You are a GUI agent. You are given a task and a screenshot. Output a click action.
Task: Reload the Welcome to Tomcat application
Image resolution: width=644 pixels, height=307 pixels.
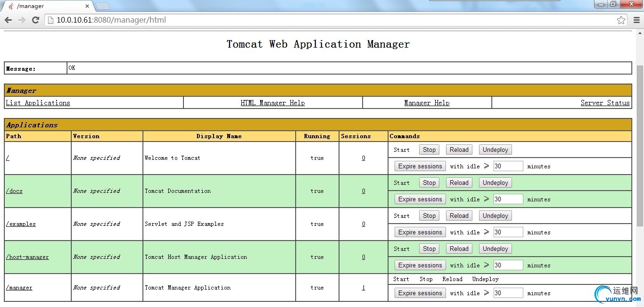(x=459, y=149)
